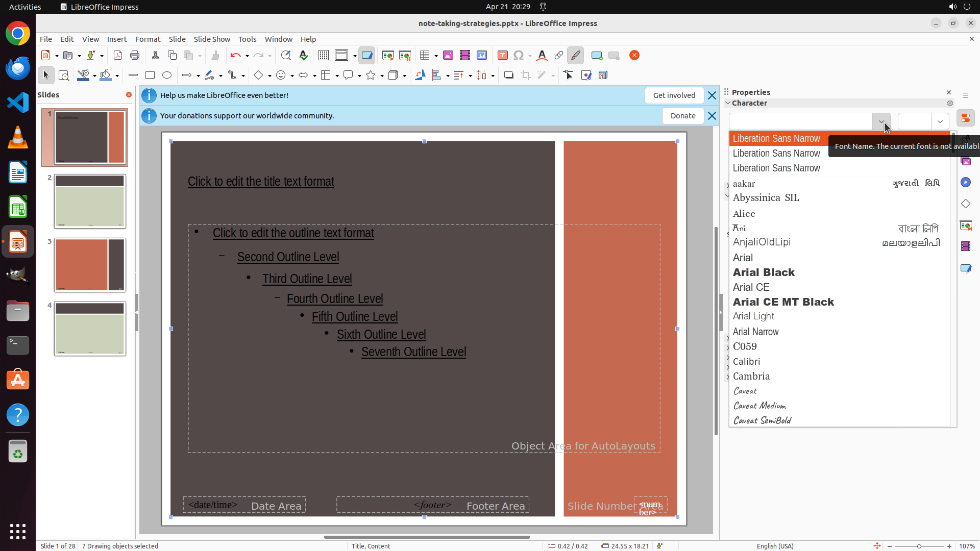Toggle the Display Grid button

click(x=324, y=56)
